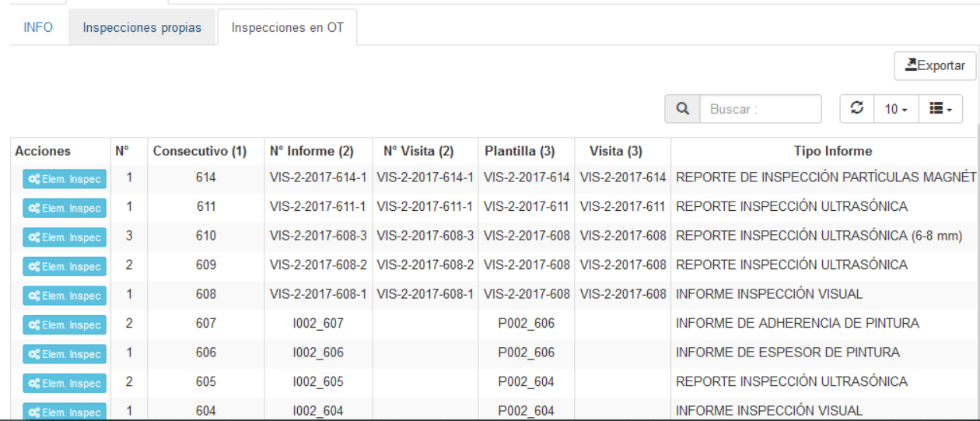Click the Tipo Informe column header
Viewport: 980px width, 421px height.
(832, 151)
